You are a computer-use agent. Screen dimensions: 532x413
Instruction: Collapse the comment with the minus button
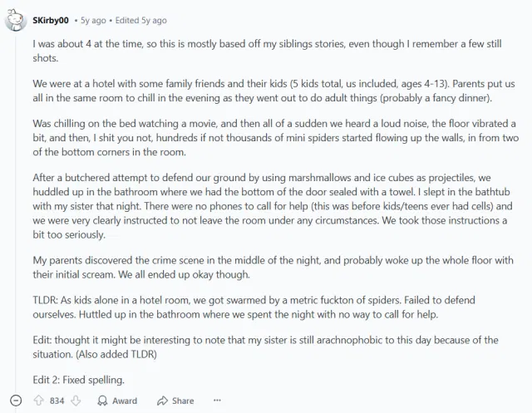pyautogui.click(x=16, y=401)
